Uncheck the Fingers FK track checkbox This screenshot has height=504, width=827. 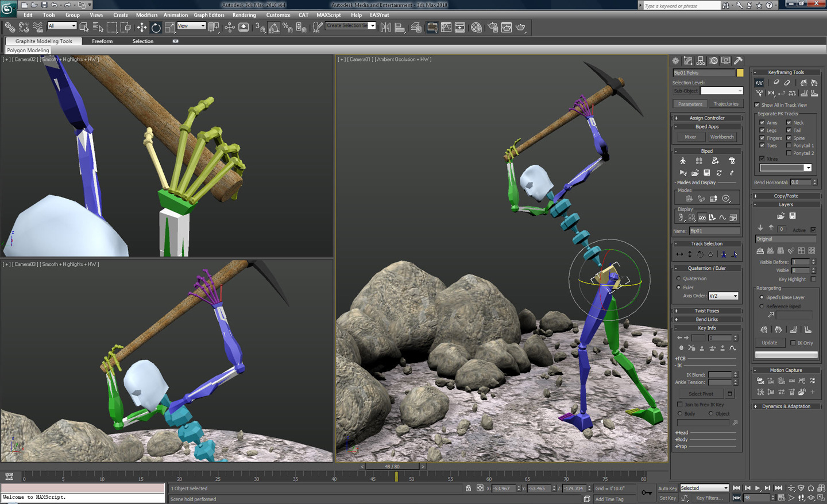click(x=762, y=138)
